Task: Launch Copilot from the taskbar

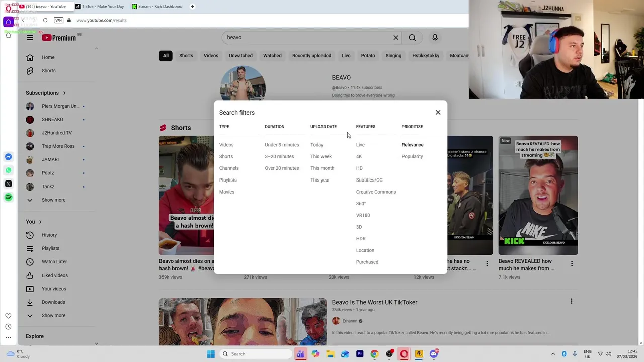Action: 315,354
